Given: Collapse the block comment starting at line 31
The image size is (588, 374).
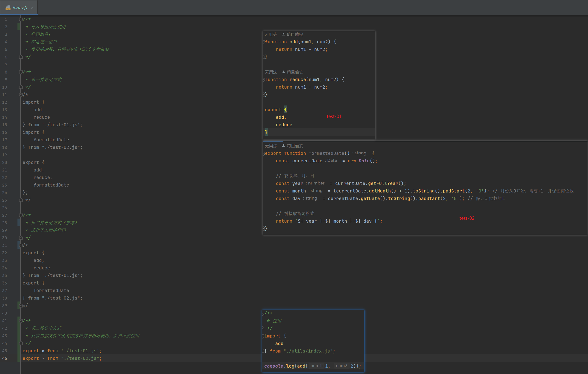Looking at the screenshot, I should point(21,245).
